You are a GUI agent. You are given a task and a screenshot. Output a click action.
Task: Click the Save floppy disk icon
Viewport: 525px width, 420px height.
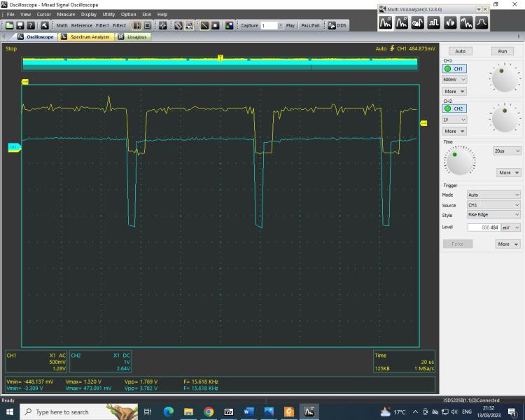click(x=20, y=25)
